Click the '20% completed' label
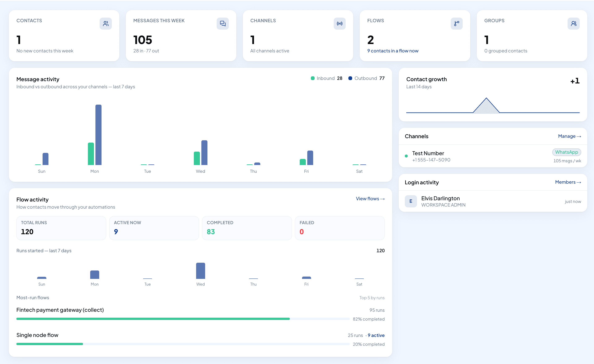The image size is (594, 364). pyautogui.click(x=369, y=344)
